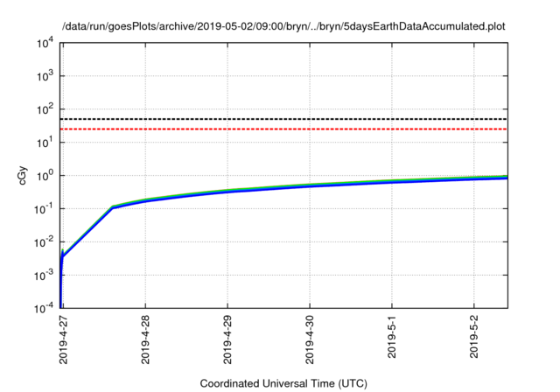
Task: Click the black dashed threshold line
Action: (x=283, y=119)
